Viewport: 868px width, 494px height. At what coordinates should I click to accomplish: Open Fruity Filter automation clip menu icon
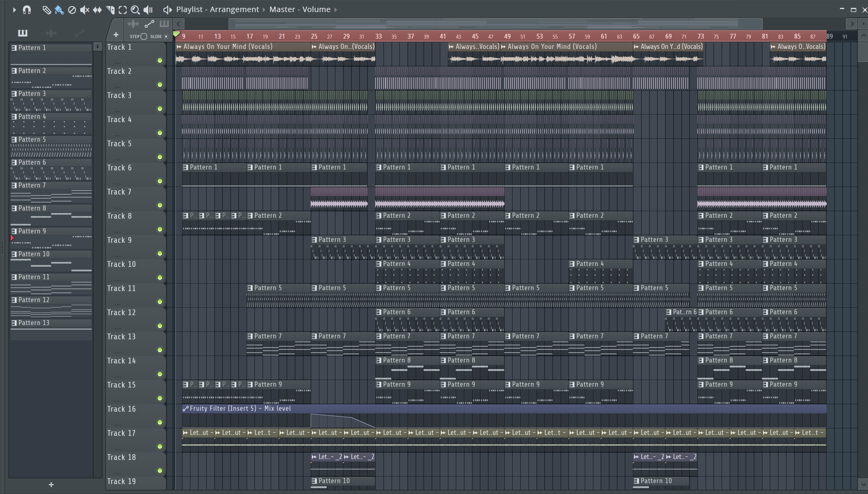click(185, 408)
